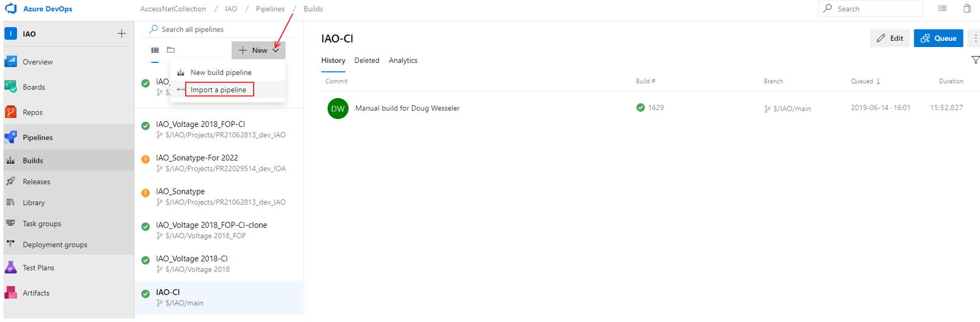Click the work items list icon in header
Viewport: 980px width, 322px height.
click(x=942, y=9)
